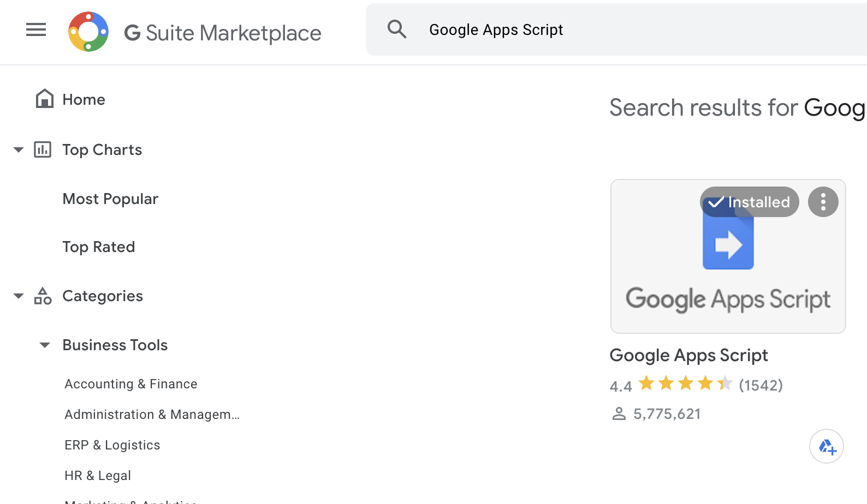Open Categories label
Screen dimensions: 867x504
click(103, 296)
